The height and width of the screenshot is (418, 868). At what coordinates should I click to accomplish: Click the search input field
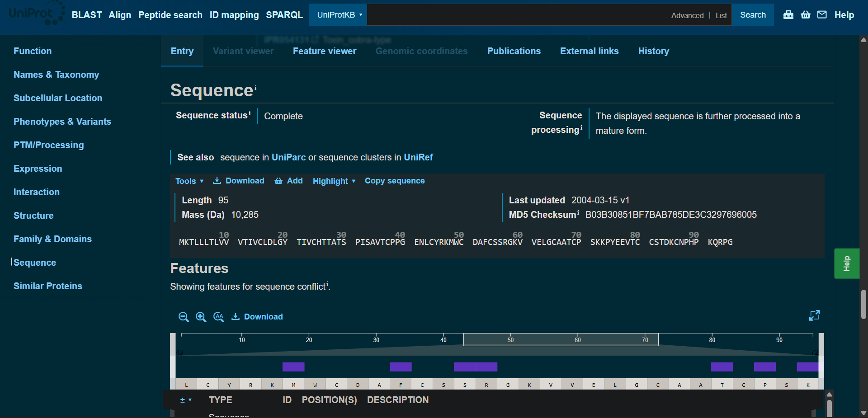click(515, 15)
